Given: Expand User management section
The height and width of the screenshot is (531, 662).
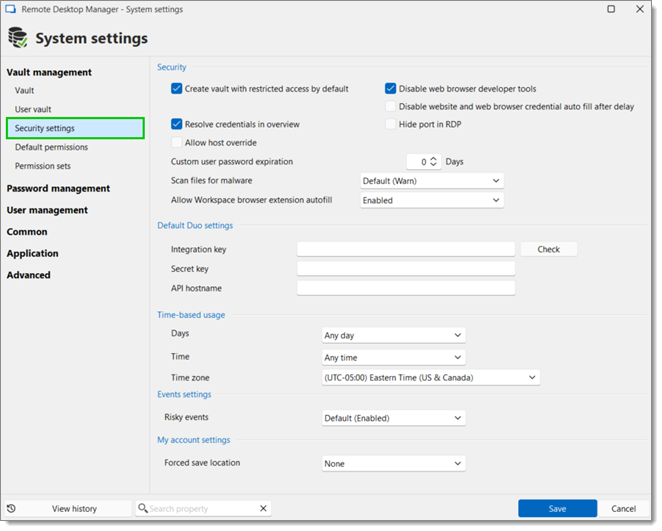Looking at the screenshot, I should [x=47, y=210].
